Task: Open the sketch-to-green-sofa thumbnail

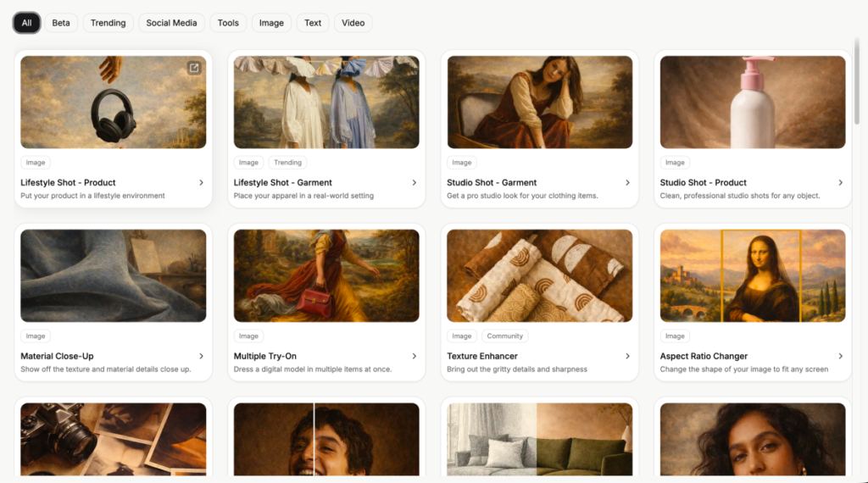Action: (540, 439)
